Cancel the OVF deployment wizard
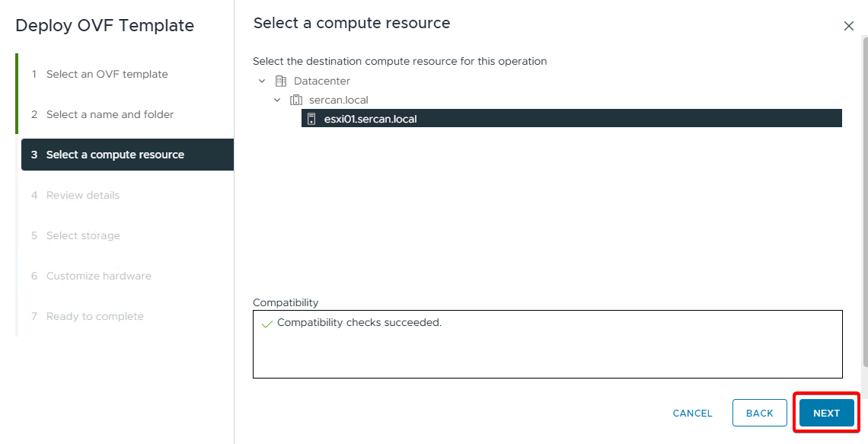The width and height of the screenshot is (868, 444). (692, 413)
